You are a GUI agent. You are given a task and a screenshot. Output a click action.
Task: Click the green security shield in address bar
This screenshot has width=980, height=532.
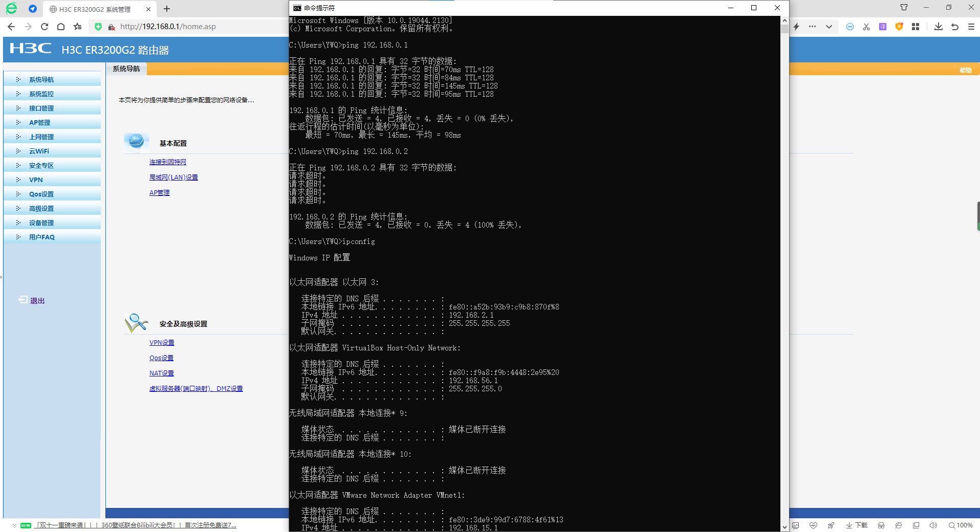pyautogui.click(x=98, y=27)
